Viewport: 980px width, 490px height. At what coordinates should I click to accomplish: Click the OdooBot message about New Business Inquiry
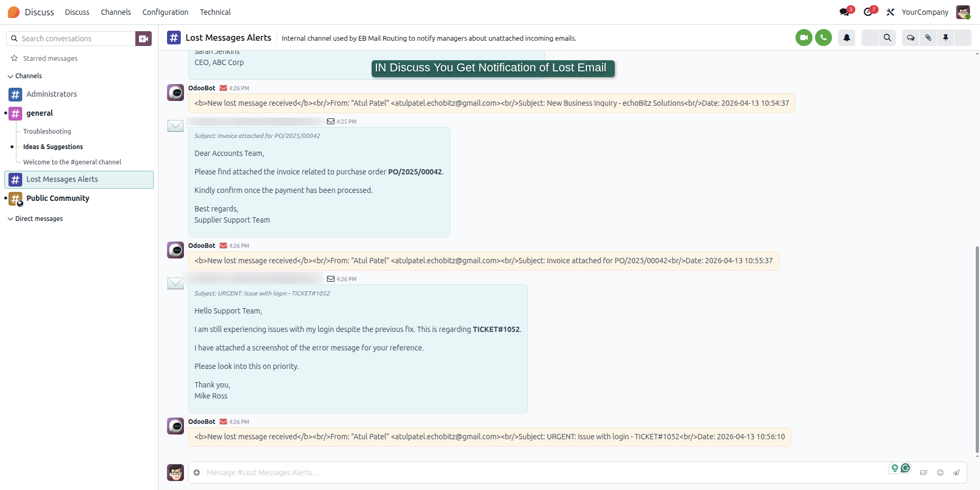pos(492,103)
